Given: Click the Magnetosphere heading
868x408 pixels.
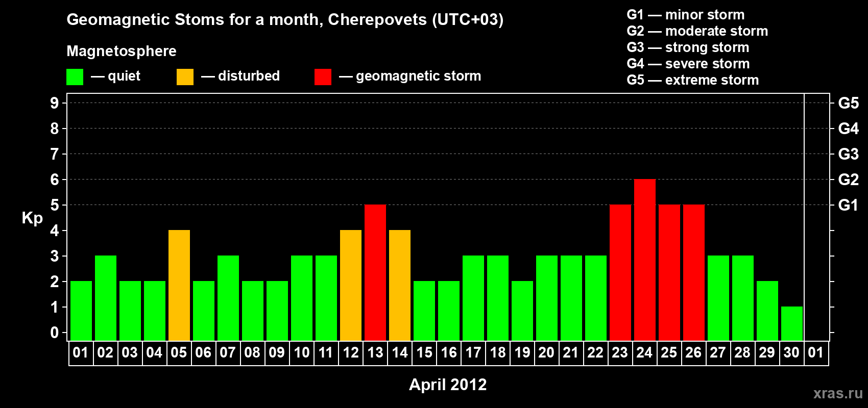Looking at the screenshot, I should coord(122,52).
